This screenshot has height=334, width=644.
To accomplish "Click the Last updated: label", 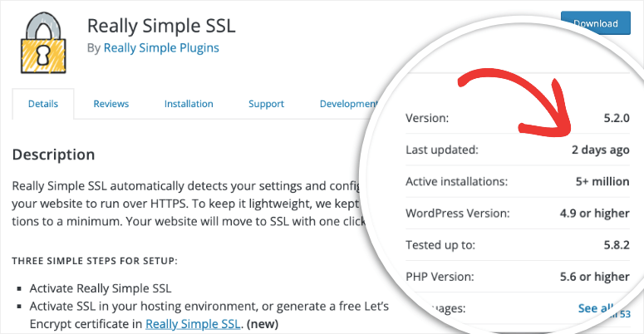I will click(x=442, y=150).
